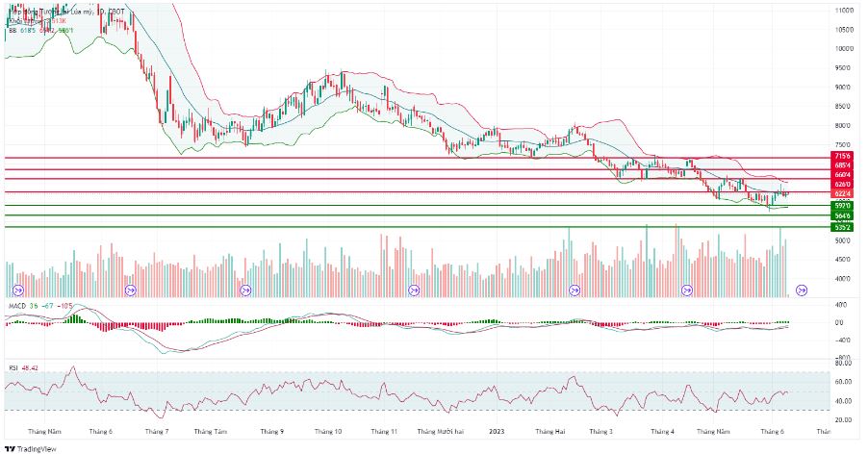868x454 pixels.
Task: Click the CBOT symbol title legend
Action: pos(66,11)
